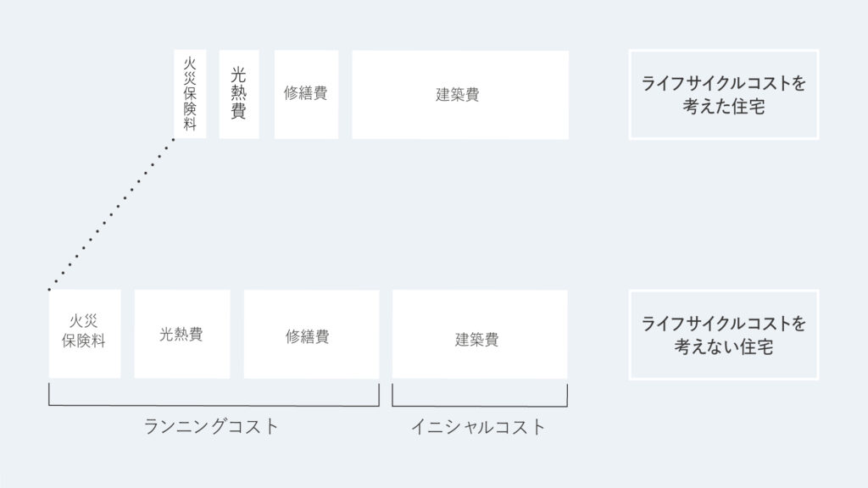Select the top row 建築費 box
This screenshot has width=868, height=488.
point(459,94)
